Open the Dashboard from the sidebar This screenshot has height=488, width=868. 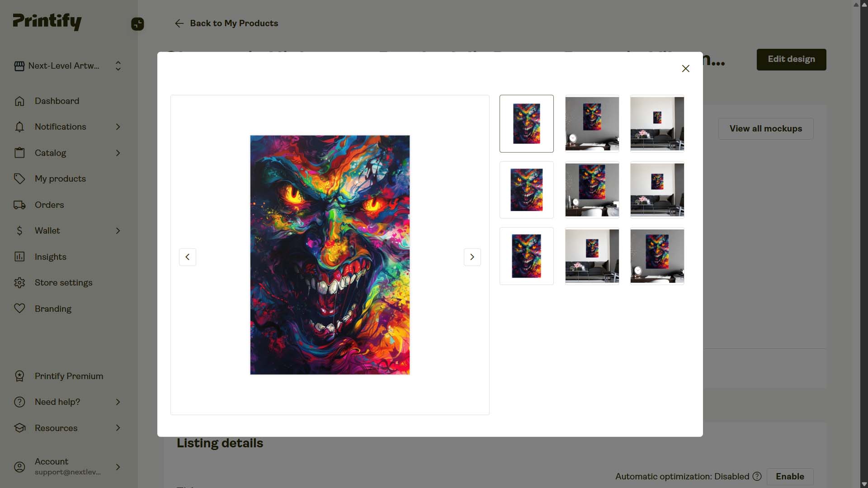[x=57, y=101]
